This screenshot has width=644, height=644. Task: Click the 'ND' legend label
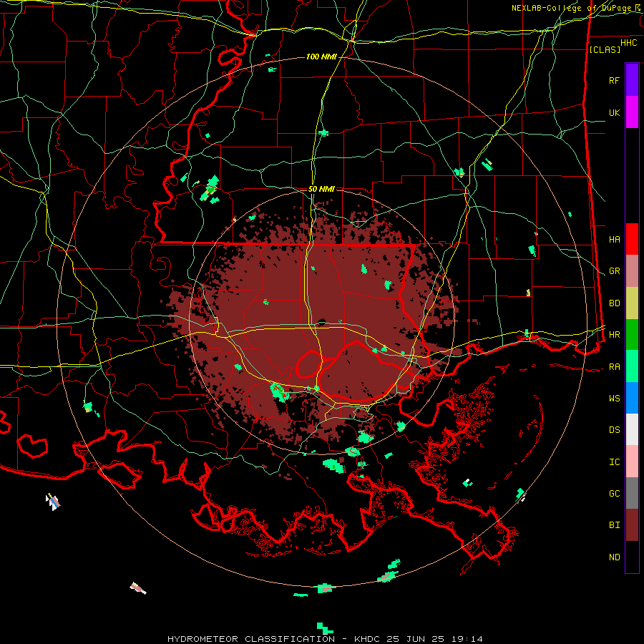[614, 557]
